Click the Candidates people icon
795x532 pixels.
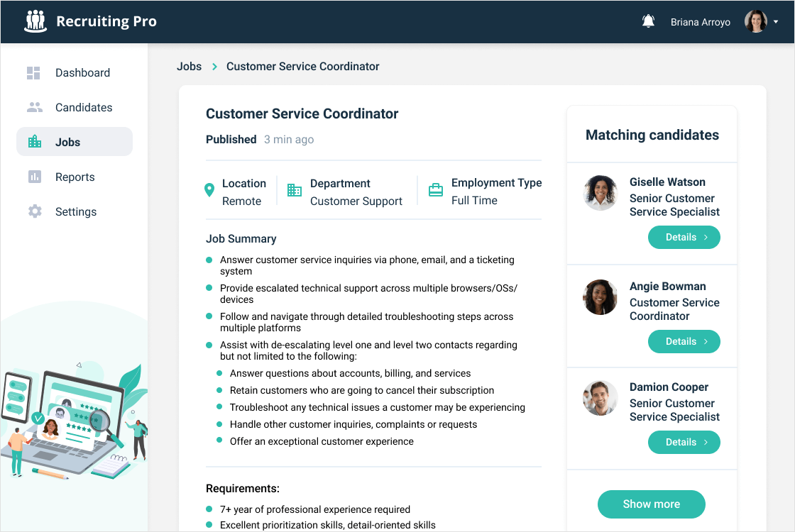click(34, 107)
